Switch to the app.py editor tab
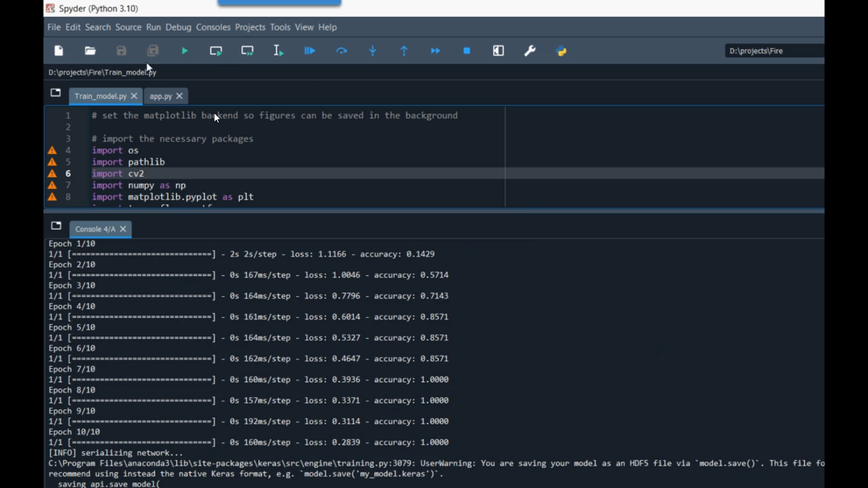 click(x=160, y=96)
